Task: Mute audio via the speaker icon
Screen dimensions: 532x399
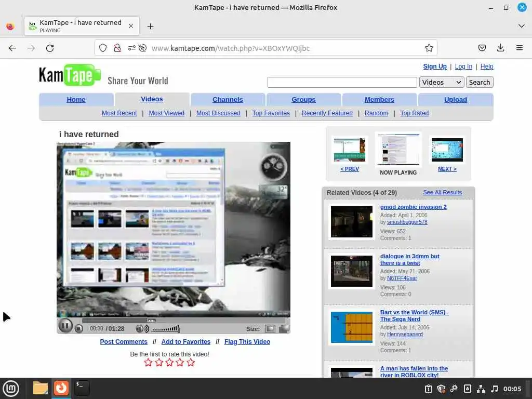Action: [142, 328]
